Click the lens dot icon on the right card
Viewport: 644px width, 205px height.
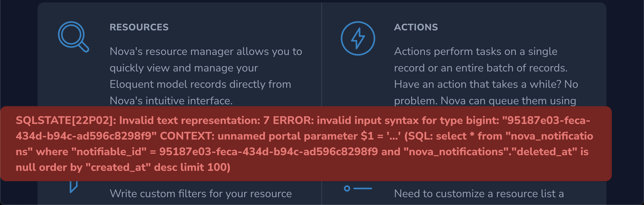347,189
